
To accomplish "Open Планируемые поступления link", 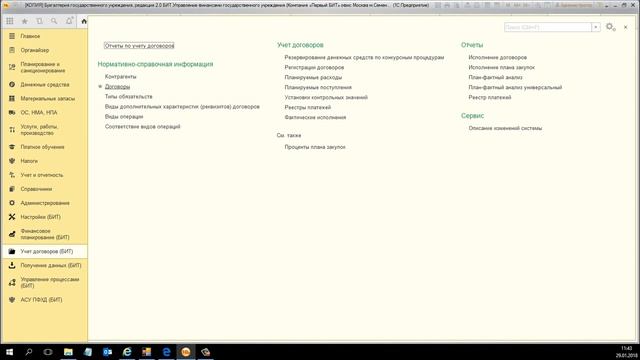I will [x=318, y=87].
